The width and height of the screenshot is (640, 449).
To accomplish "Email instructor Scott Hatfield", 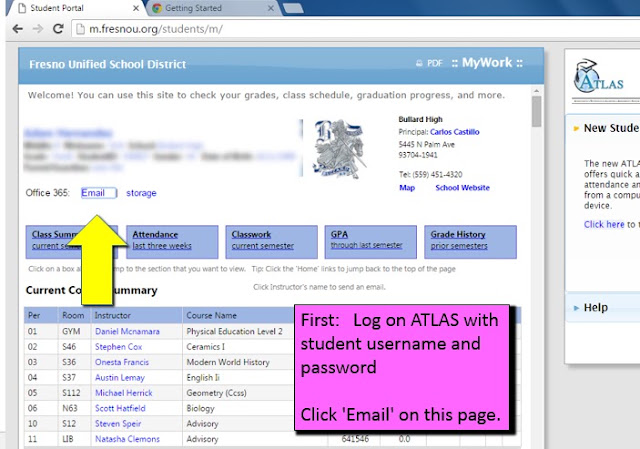I will [120, 408].
